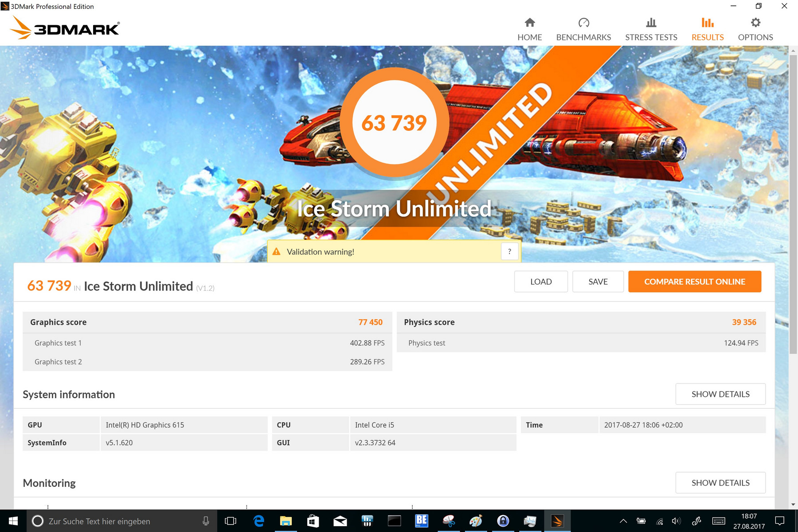Image resolution: width=798 pixels, height=532 pixels.
Task: Click the validation warning triangle icon
Action: click(276, 251)
